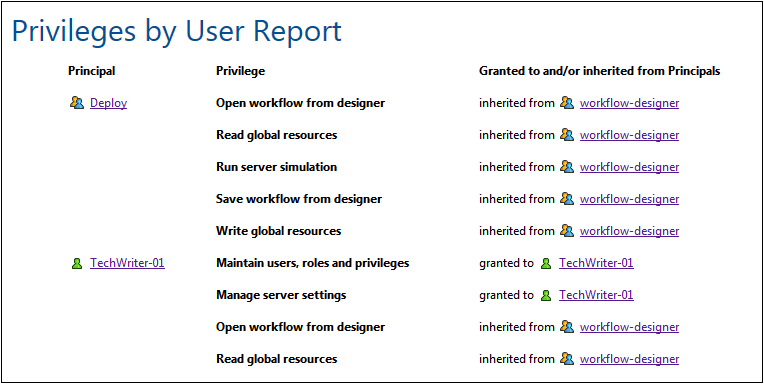This screenshot has width=764, height=384.
Task: Click user icon in Maintain users, roles and privileges row
Action: tap(546, 264)
